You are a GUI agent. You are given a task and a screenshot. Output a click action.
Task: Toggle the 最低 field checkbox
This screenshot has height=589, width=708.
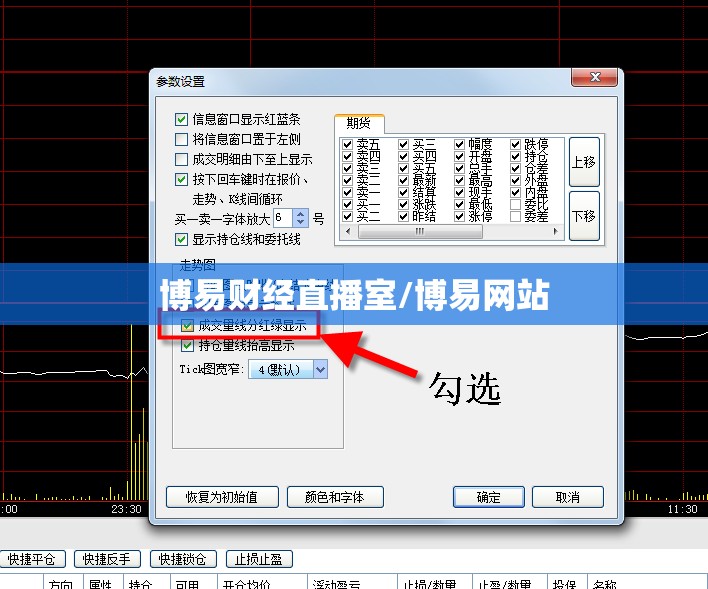459,205
